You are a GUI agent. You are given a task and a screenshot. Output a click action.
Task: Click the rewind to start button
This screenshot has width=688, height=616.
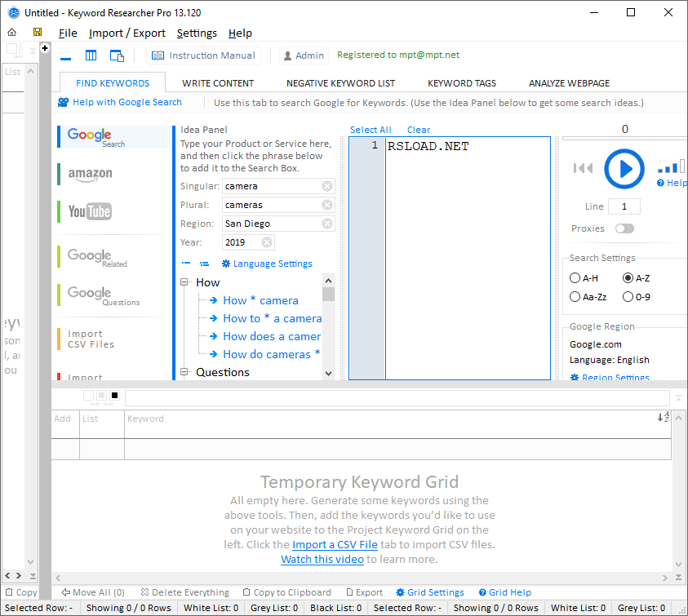click(x=584, y=168)
